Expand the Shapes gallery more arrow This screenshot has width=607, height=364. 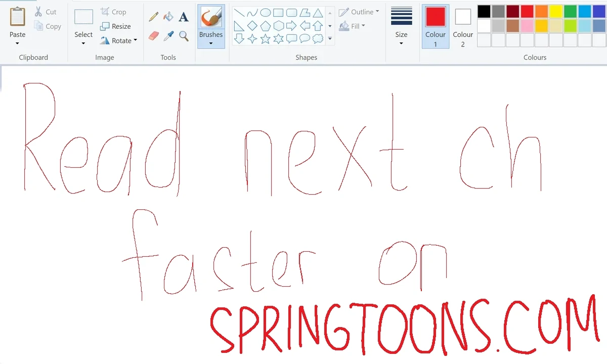tap(330, 39)
